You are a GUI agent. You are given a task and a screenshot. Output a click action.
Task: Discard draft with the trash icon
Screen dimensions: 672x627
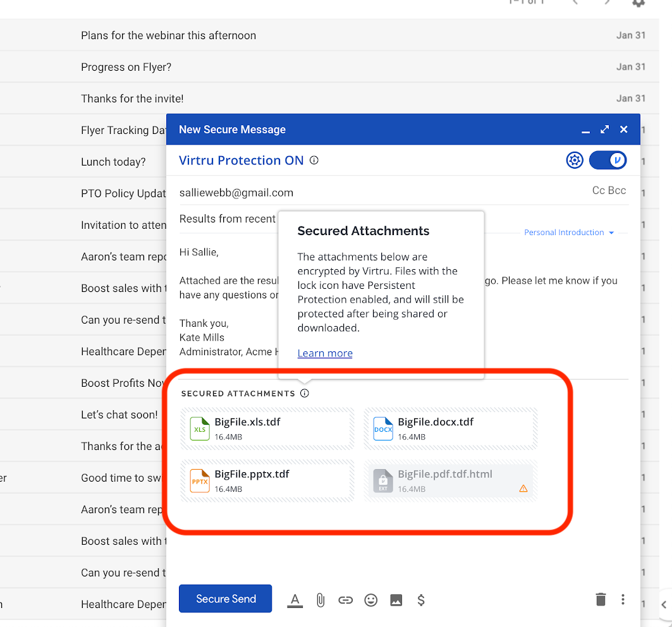[601, 599]
